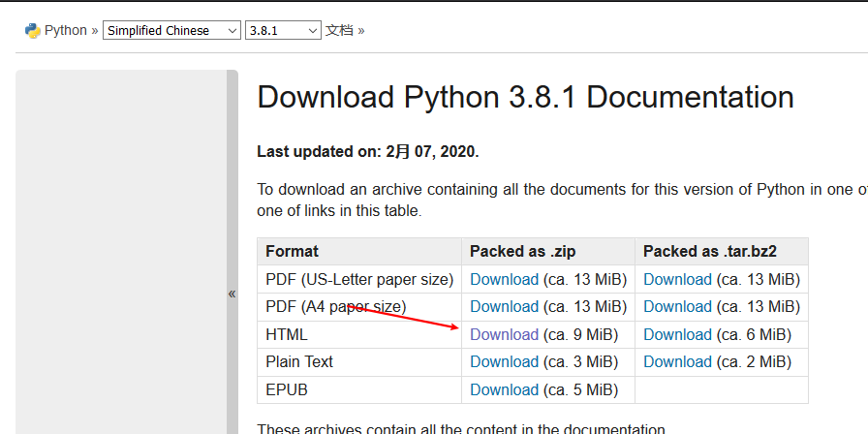Click the Python logo icon
The width and height of the screenshot is (868, 434).
pyautogui.click(x=33, y=30)
